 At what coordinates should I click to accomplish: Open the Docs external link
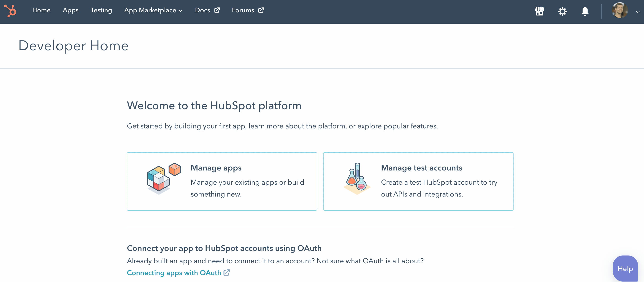(207, 10)
